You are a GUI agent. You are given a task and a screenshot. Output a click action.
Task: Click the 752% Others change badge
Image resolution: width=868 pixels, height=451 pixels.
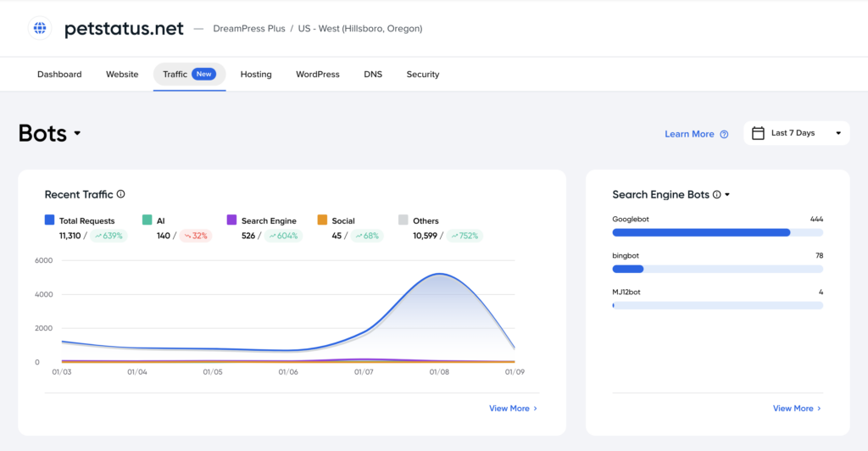[464, 236]
